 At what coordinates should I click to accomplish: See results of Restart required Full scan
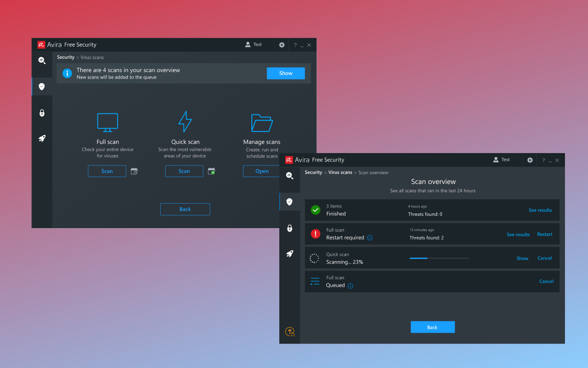click(x=518, y=235)
